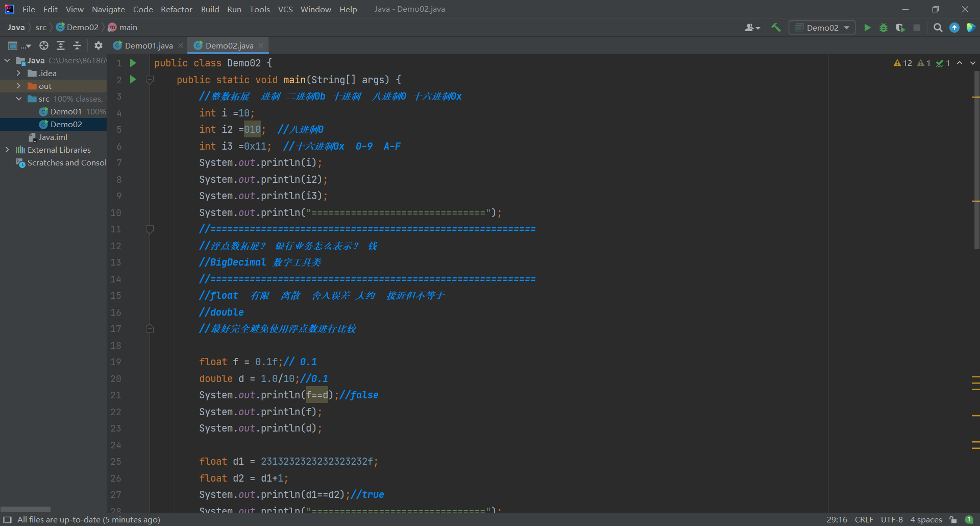The image size is (980, 526).
Task: Click the IDE update arrow icon
Action: (954, 28)
